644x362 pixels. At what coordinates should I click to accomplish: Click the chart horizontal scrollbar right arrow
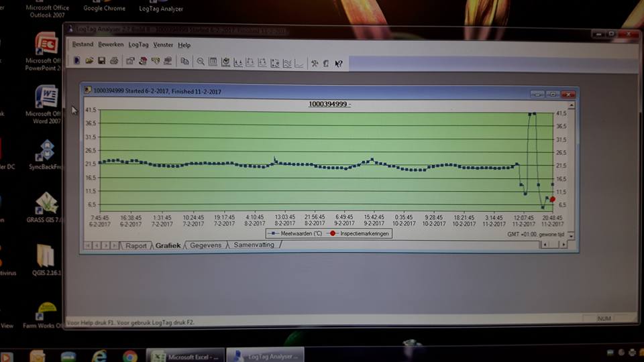click(x=563, y=245)
